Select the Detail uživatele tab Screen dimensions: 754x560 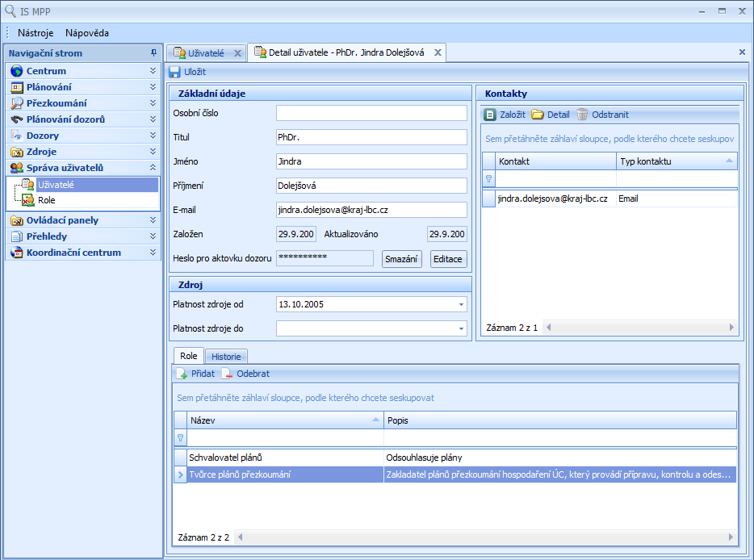tap(346, 52)
